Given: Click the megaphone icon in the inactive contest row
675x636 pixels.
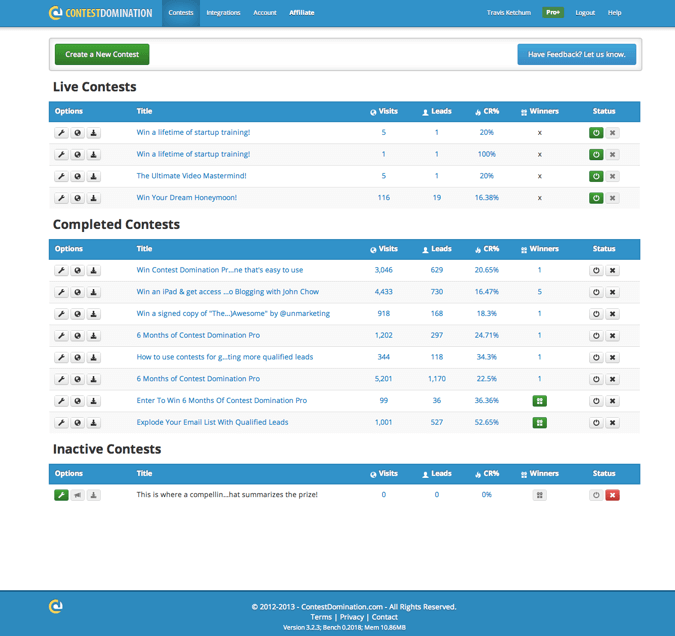Looking at the screenshot, I should click(x=77, y=495).
